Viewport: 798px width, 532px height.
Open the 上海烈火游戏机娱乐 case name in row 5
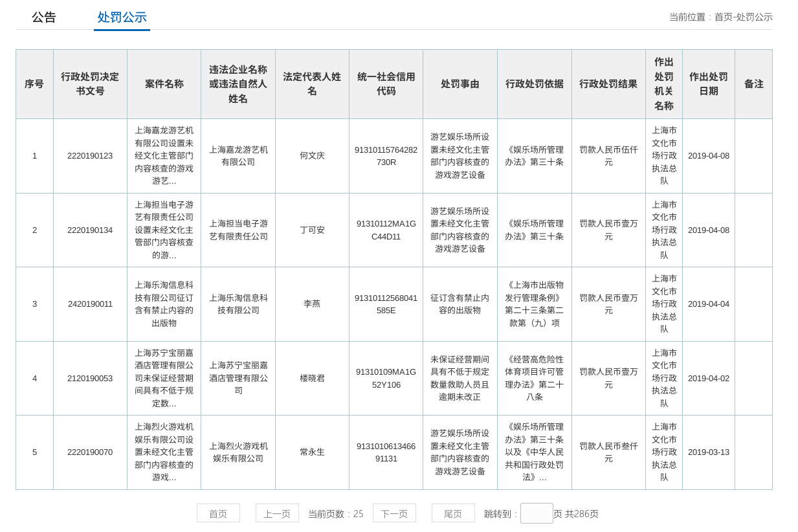[x=164, y=452]
